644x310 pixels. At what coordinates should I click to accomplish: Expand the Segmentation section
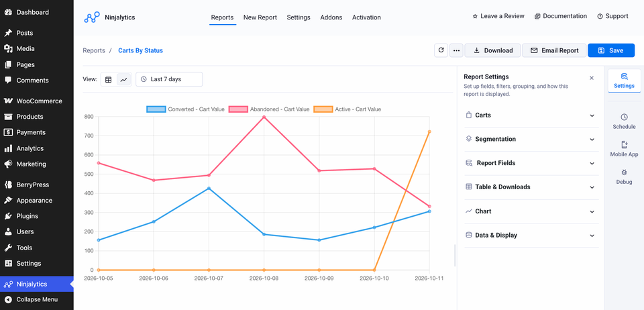531,139
